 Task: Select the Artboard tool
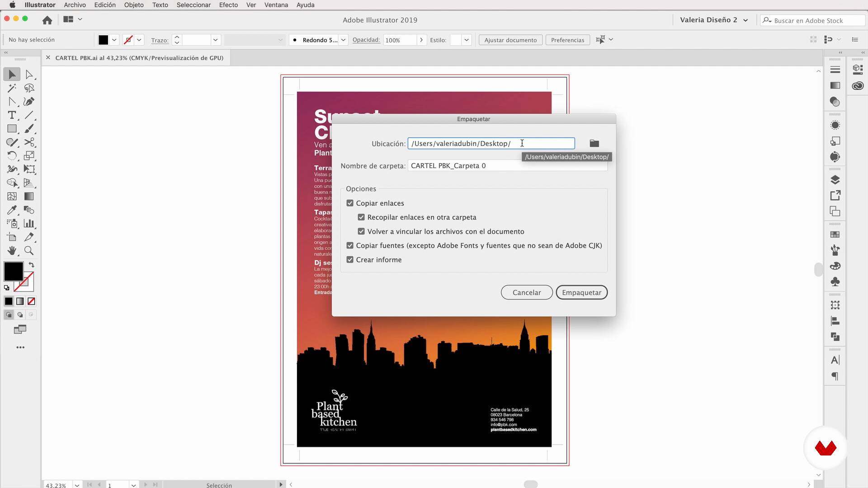[x=12, y=237]
